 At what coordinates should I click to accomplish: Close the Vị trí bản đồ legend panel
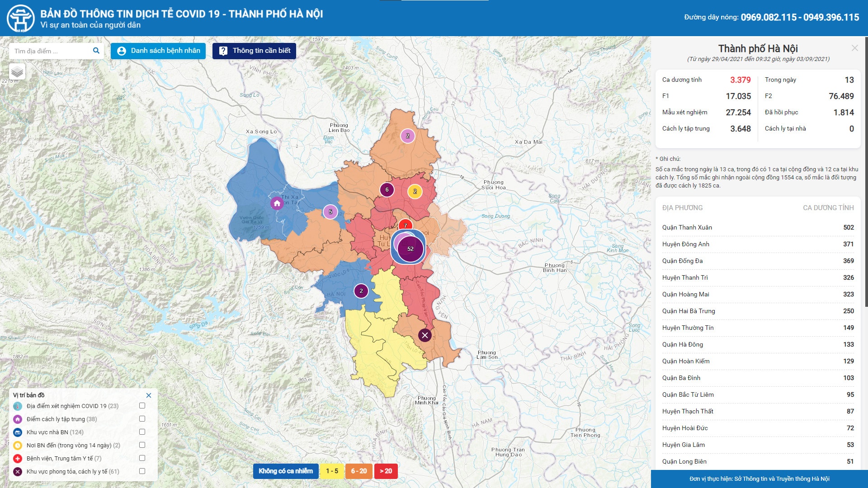[149, 395]
